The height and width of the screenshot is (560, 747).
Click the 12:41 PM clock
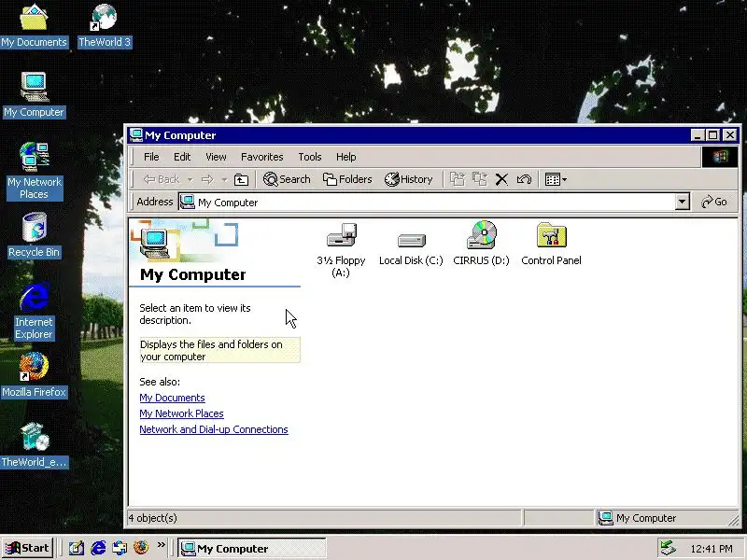click(712, 549)
